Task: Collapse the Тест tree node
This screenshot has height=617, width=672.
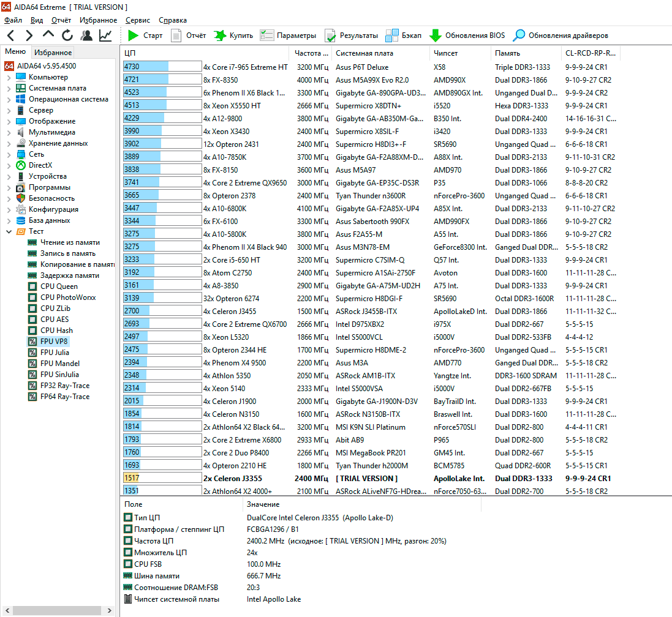Action: point(9,231)
